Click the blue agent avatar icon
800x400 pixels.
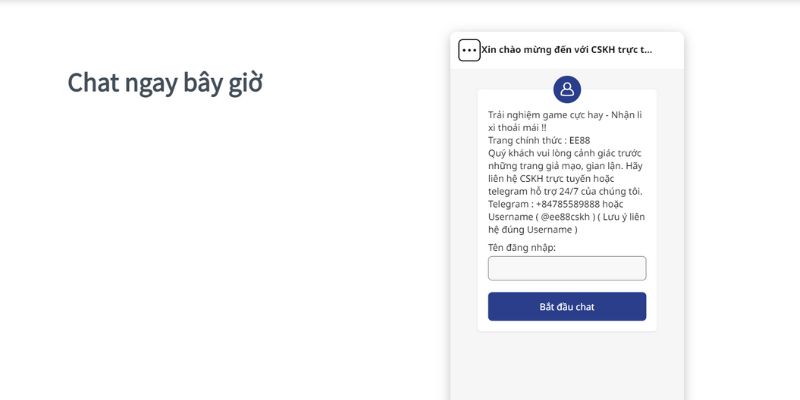point(567,89)
